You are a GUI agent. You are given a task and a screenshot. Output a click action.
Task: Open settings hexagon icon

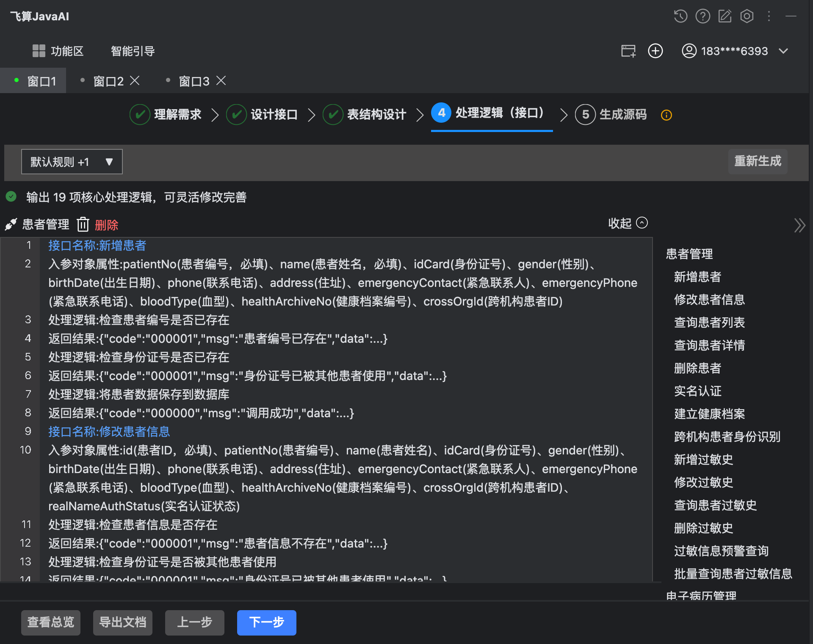click(747, 17)
